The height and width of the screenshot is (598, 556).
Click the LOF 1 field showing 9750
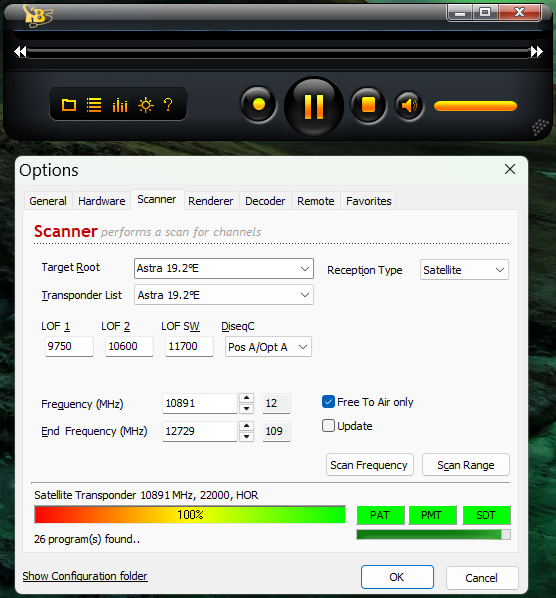(69, 346)
